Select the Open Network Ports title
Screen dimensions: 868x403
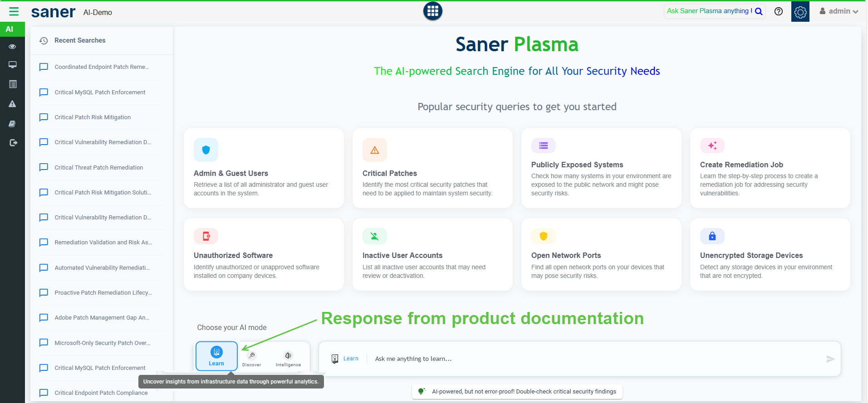tap(566, 256)
